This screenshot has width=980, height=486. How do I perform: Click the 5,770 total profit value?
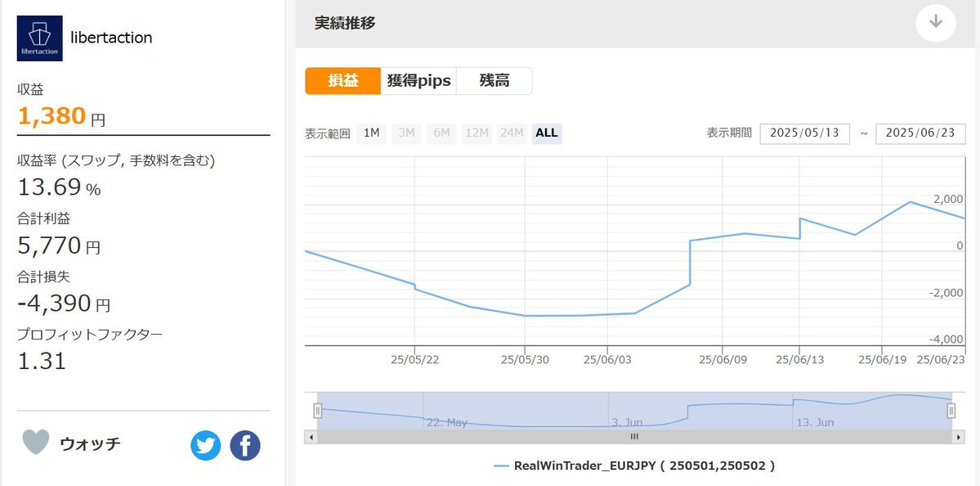[49, 245]
